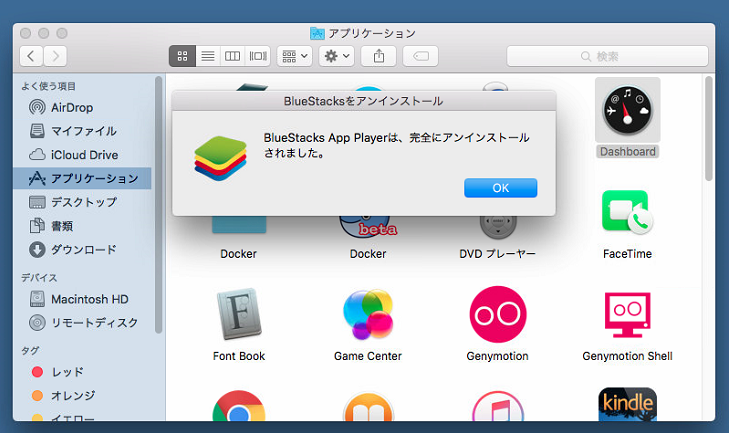This screenshot has height=433, width=729.
Task: Click the share toolbar button
Action: pyautogui.click(x=379, y=56)
